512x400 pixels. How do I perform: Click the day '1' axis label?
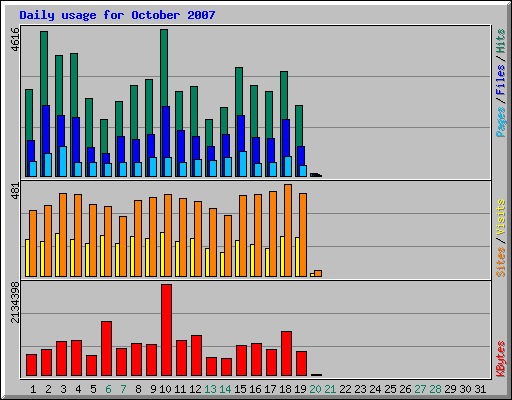click(x=33, y=389)
